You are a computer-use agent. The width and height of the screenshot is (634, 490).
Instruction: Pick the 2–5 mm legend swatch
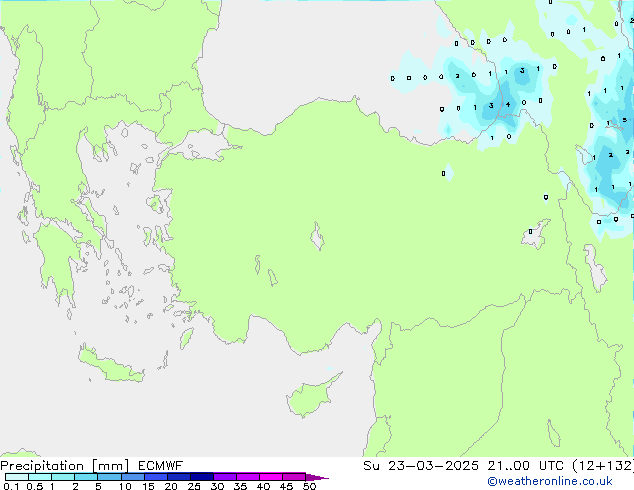(x=86, y=477)
